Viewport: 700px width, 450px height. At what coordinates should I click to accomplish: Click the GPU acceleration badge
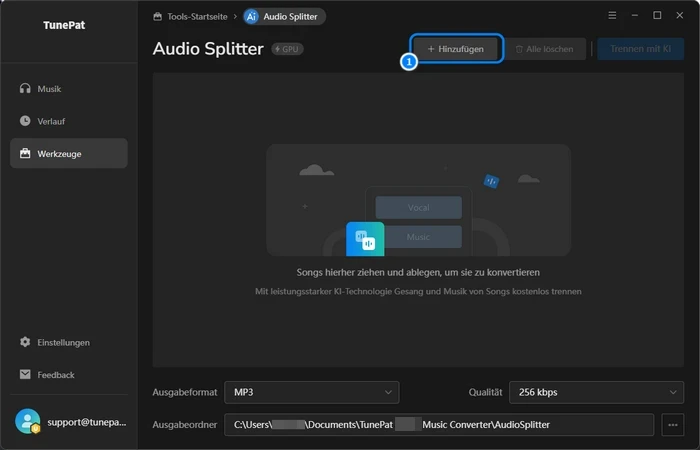pos(287,49)
